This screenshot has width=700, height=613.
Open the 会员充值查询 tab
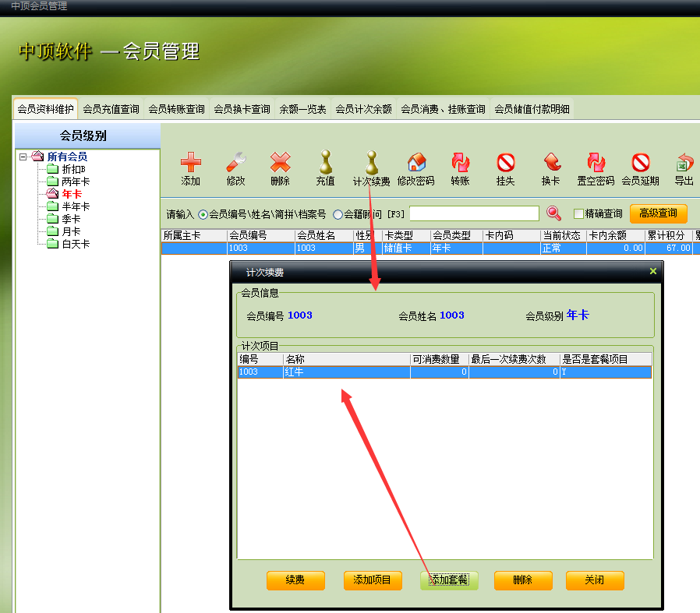[x=111, y=109]
